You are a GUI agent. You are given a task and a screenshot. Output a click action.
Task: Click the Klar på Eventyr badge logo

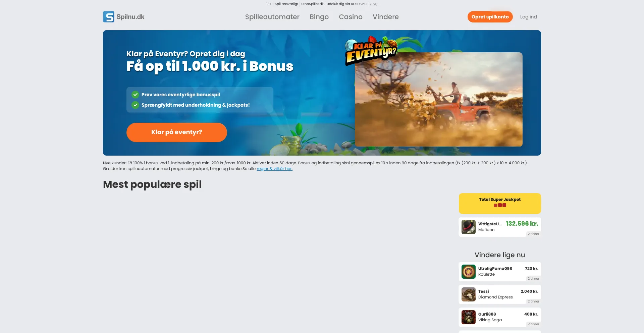tap(371, 51)
